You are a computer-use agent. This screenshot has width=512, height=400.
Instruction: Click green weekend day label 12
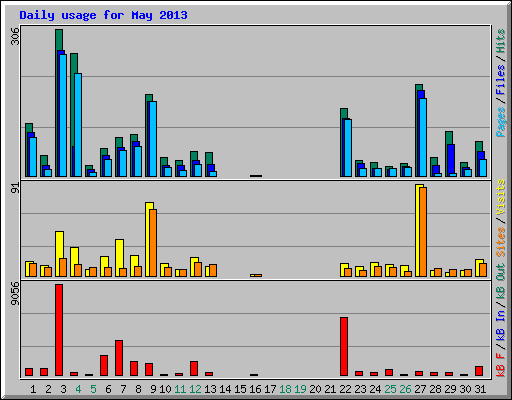coord(195,389)
